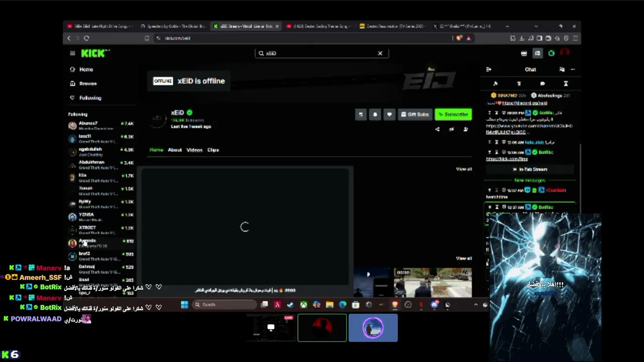The height and width of the screenshot is (362, 644).
Task: Click the Gift Subs button
Action: tap(415, 115)
